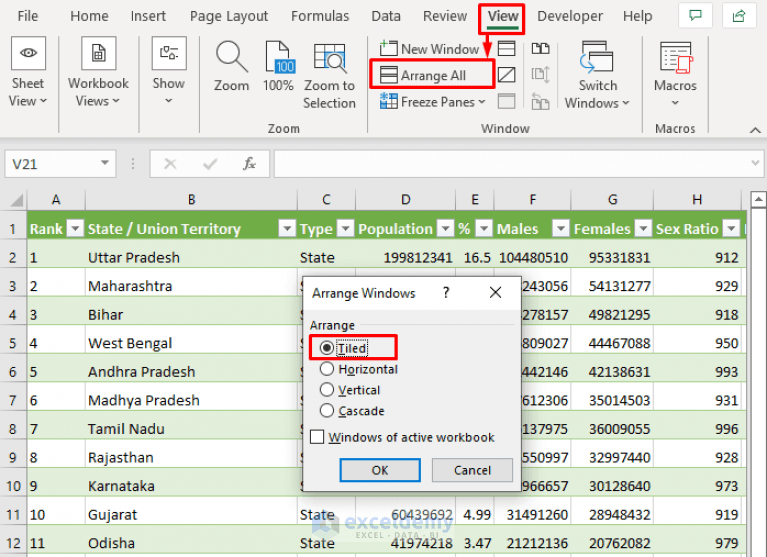Switch to the Formulas tab
The image size is (767, 557).
tap(320, 16)
